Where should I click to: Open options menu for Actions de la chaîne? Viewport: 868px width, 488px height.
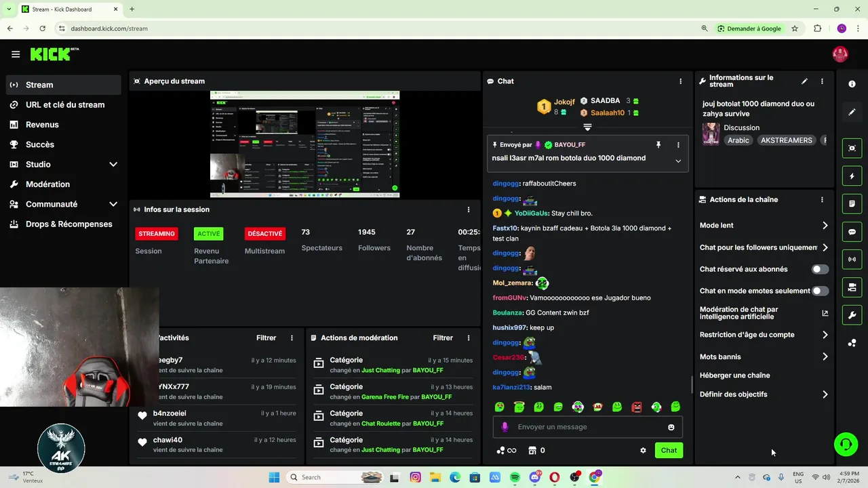822,200
